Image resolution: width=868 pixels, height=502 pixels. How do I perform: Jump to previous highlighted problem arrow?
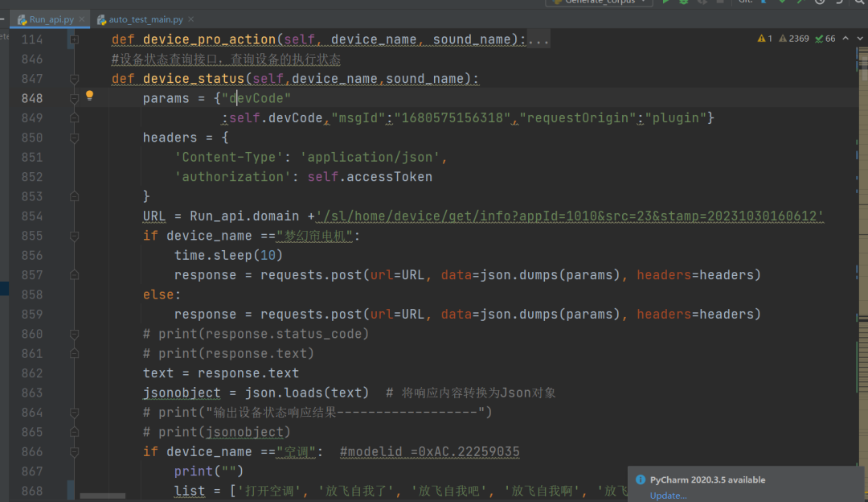click(x=845, y=39)
